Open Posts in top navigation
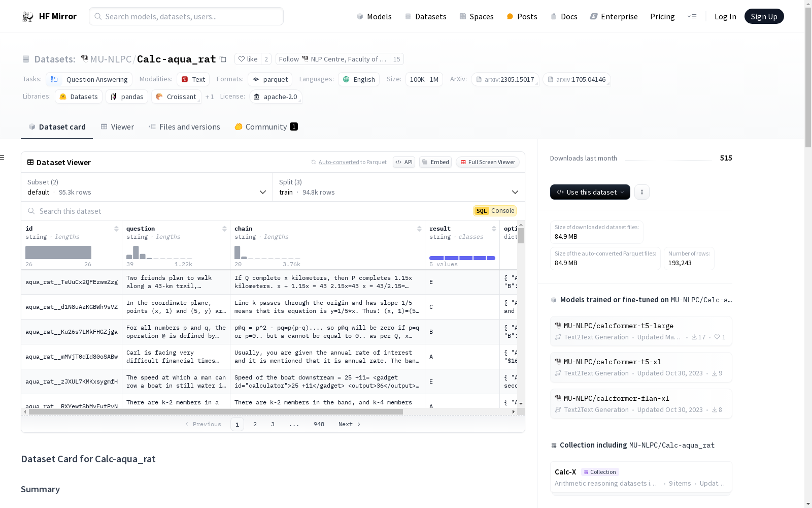The height and width of the screenshot is (508, 812). point(522,16)
